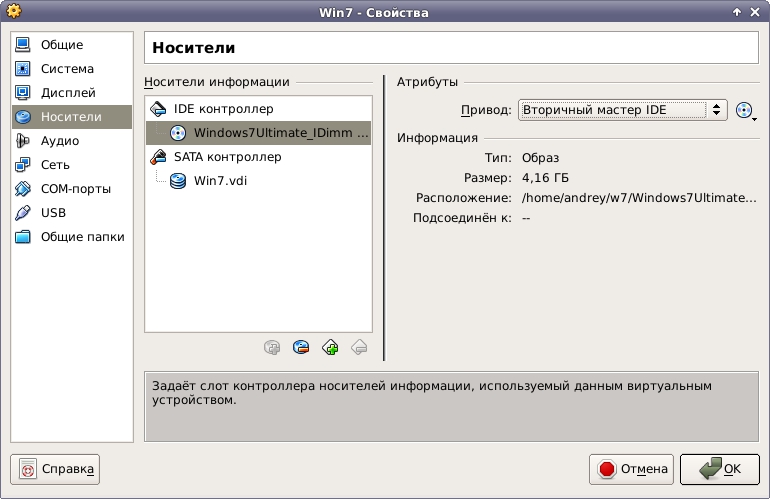
Task: Open the USB settings category
Action: point(72,213)
